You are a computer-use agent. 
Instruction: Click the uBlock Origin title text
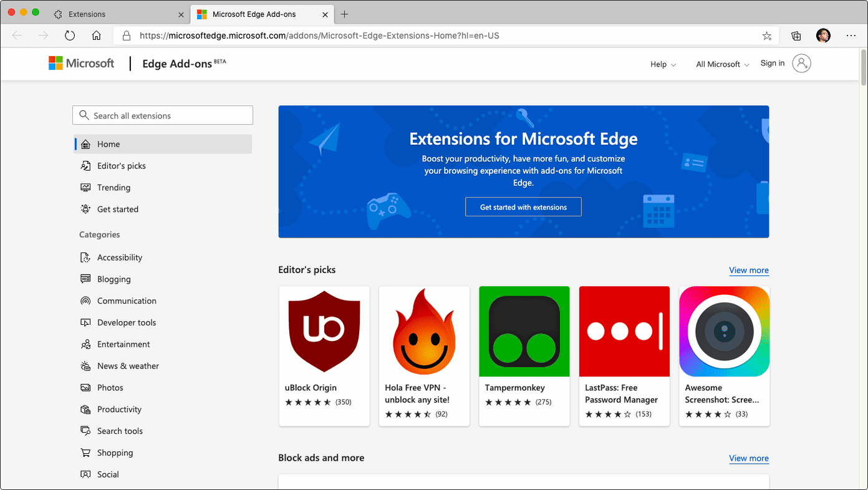[x=311, y=388]
